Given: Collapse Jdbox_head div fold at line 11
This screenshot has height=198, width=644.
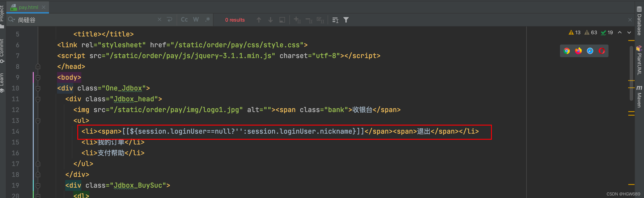Looking at the screenshot, I should 38,99.
